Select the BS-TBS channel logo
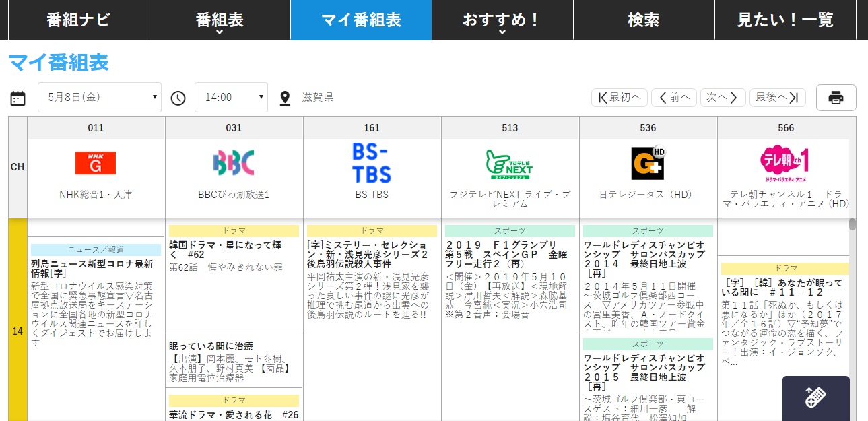 click(x=372, y=163)
